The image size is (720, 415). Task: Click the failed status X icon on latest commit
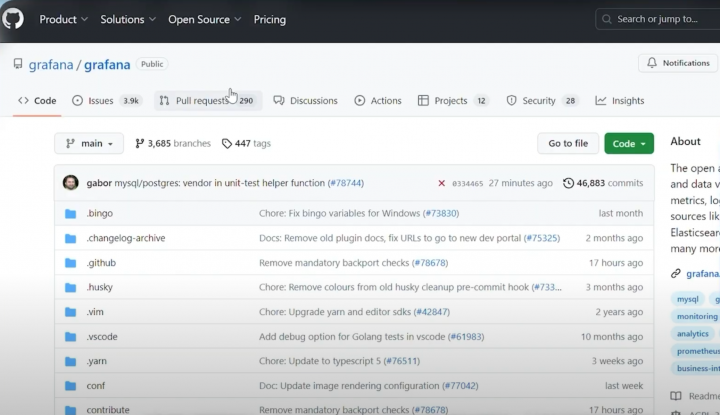tap(441, 183)
